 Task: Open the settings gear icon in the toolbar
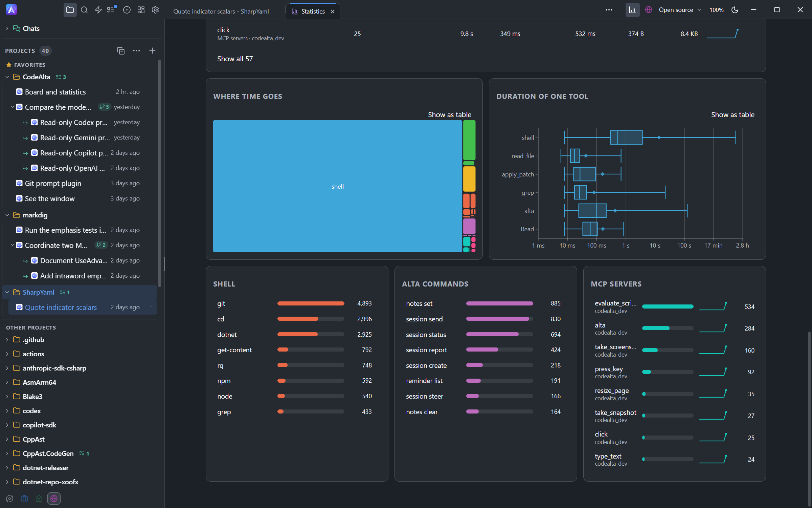155,10
